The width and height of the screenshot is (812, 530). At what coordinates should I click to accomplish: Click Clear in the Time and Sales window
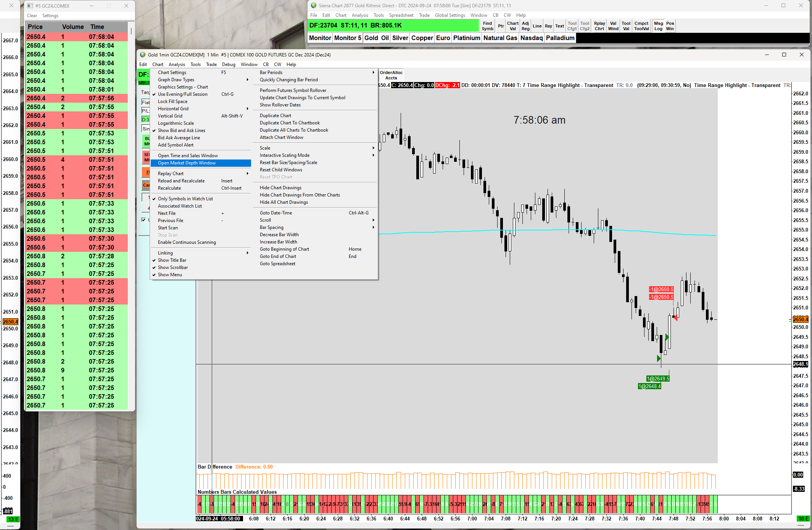(x=32, y=16)
